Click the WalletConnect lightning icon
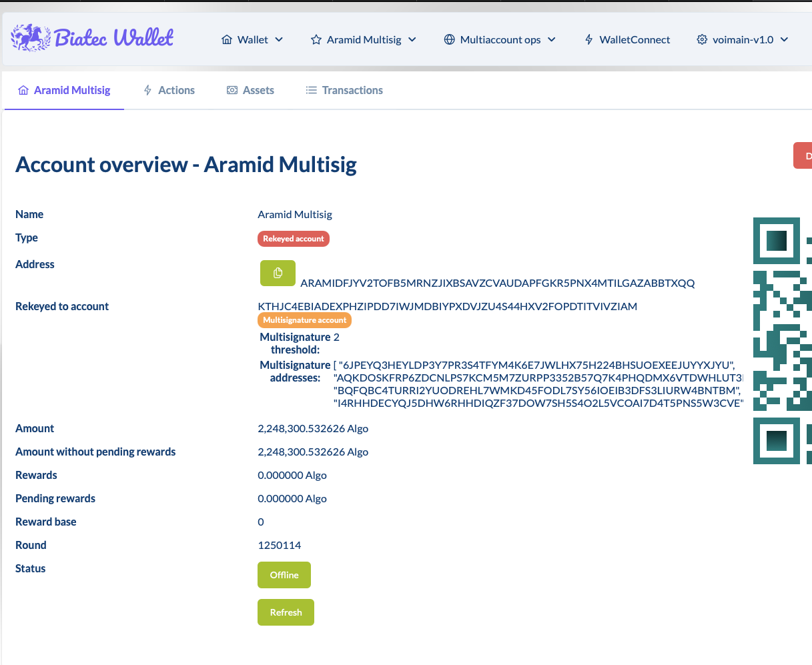The image size is (812, 665). 588,39
